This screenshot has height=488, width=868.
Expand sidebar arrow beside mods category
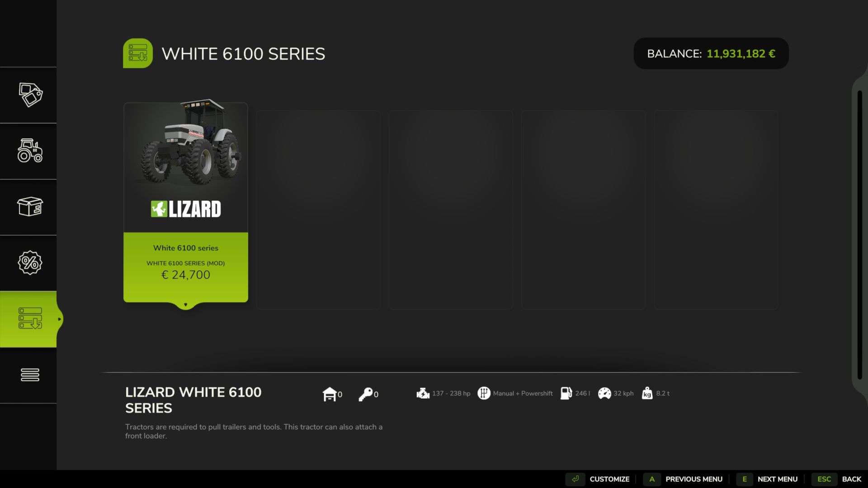pos(59,319)
